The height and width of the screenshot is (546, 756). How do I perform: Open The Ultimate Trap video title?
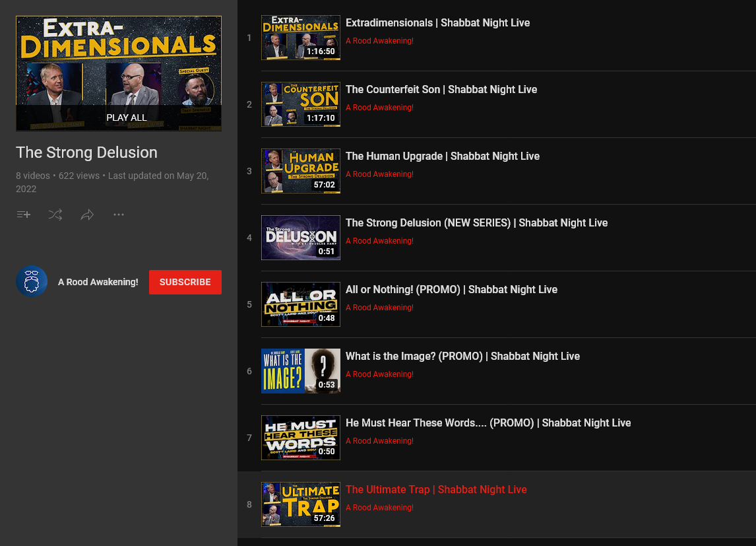pyautogui.click(x=436, y=490)
